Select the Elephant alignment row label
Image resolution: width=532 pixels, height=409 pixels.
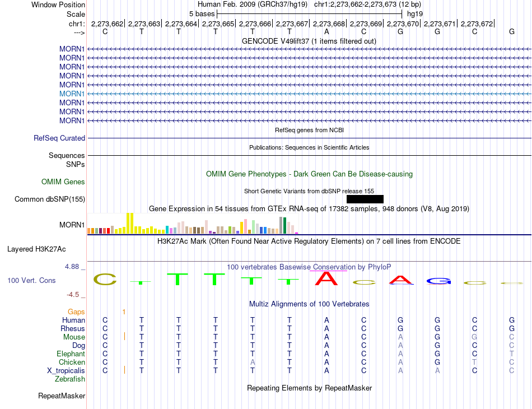(71, 354)
